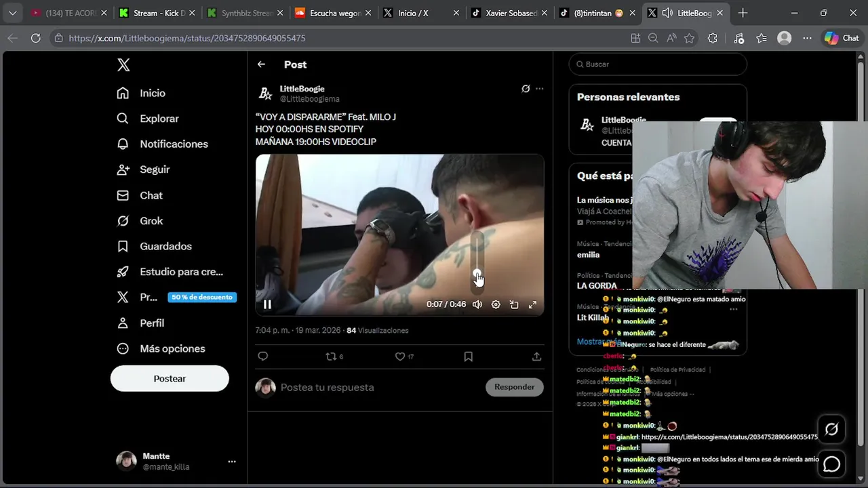This screenshot has height=488, width=868.
Task: Open the browser extensions puzzle icon
Action: pyautogui.click(x=712, y=39)
